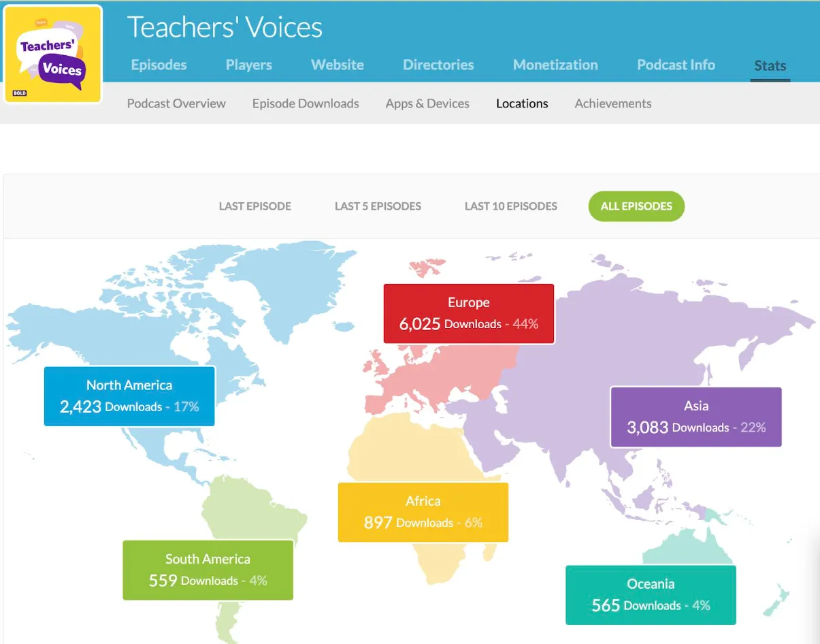This screenshot has height=644, width=820.
Task: Show the Achievements page
Action: coord(612,103)
